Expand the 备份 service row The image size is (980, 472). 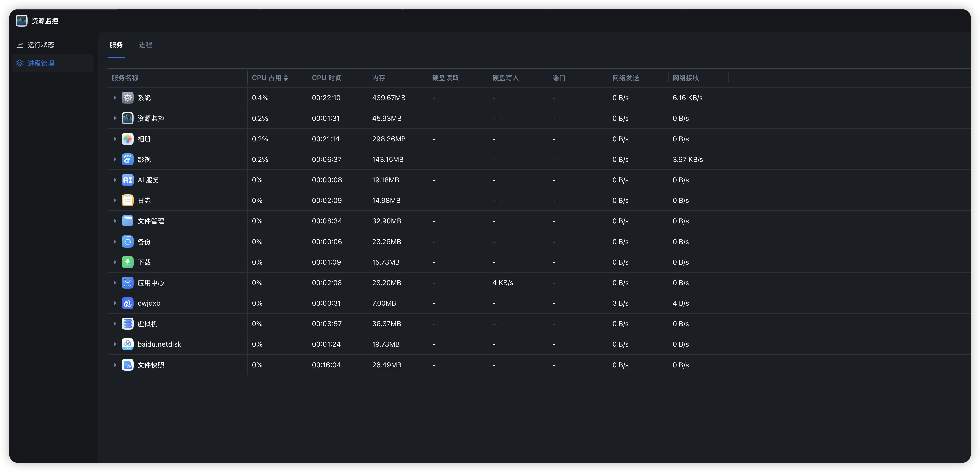[x=114, y=242]
